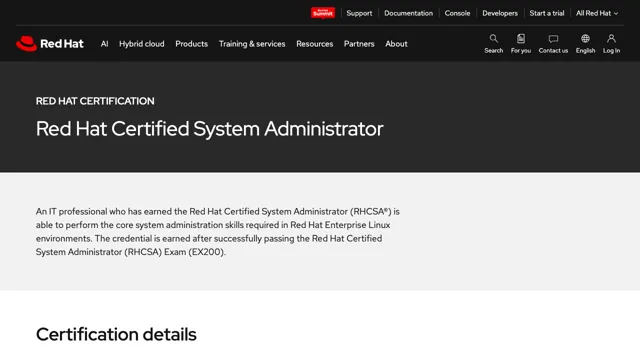
Task: Open the Console link
Action: pos(457,13)
